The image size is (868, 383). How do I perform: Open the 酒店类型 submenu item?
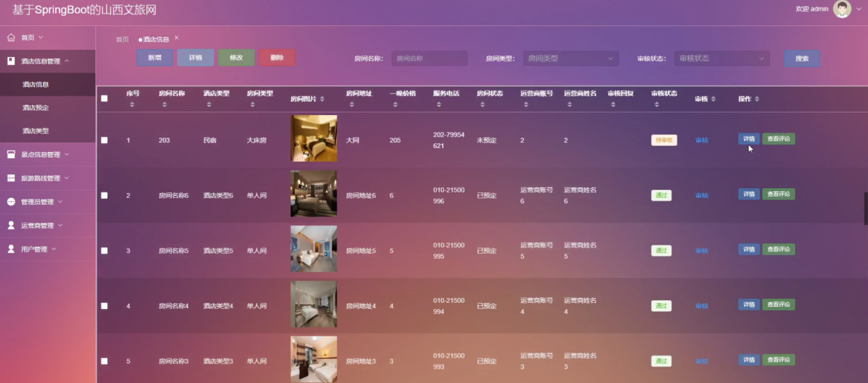(48, 131)
